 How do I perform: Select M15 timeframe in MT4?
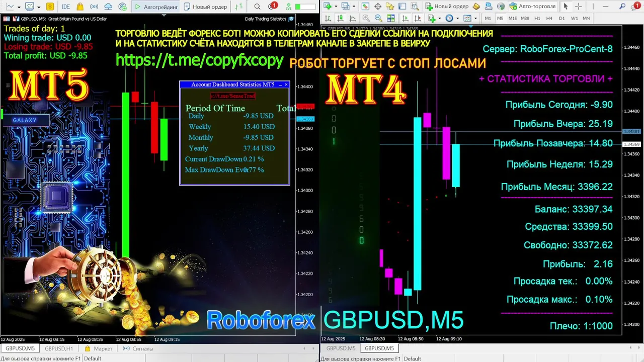pyautogui.click(x=512, y=18)
